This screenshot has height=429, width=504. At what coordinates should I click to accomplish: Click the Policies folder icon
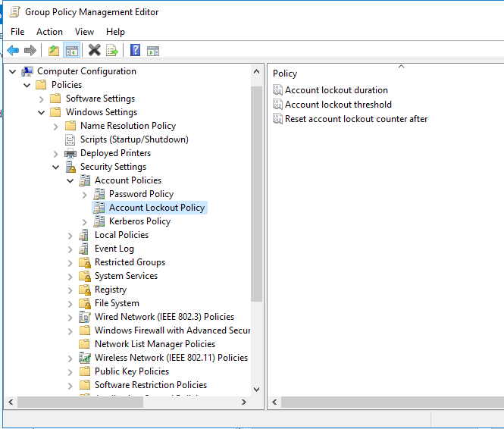tap(41, 85)
